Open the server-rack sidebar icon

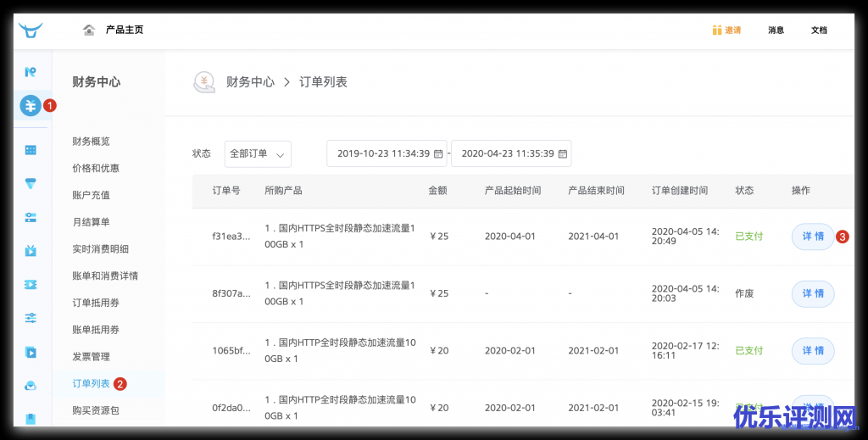[x=31, y=218]
